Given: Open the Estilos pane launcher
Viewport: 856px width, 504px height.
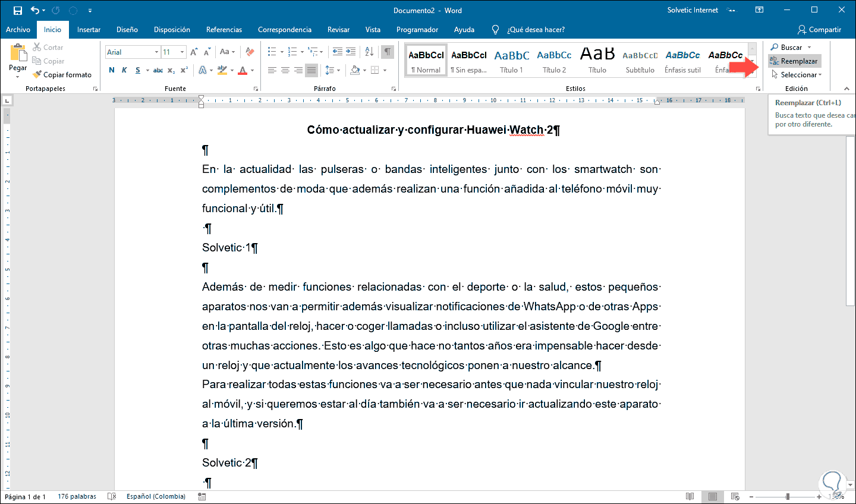Looking at the screenshot, I should coord(758,89).
